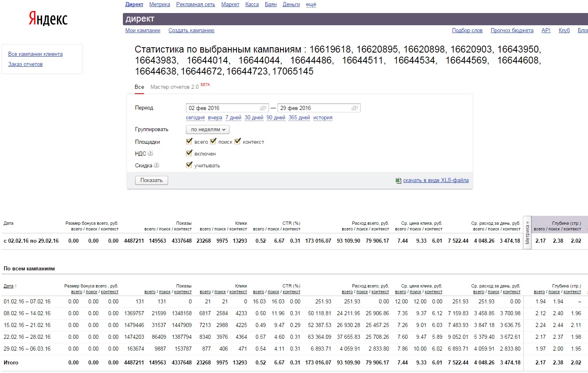588x373 pixels.
Task: Click 'с 02.02.16 по 29.02.16' summary row label
Action: click(31, 241)
